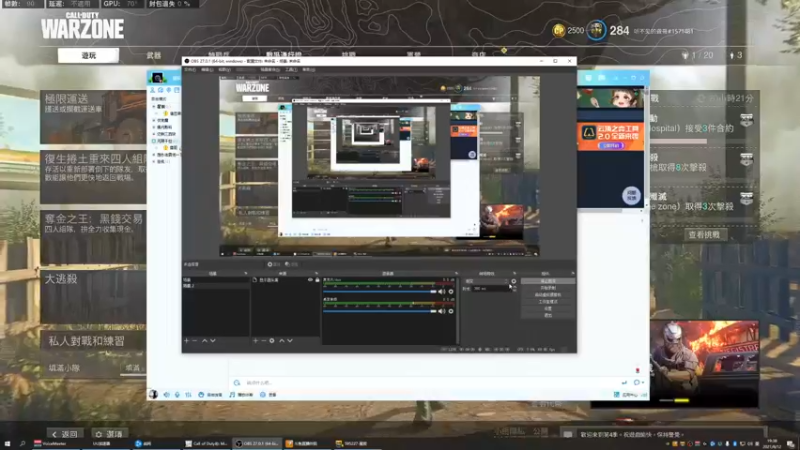Image resolution: width=800 pixels, height=450 pixels.
Task: Move source up using arrow in Sources dock
Action: tap(281, 340)
